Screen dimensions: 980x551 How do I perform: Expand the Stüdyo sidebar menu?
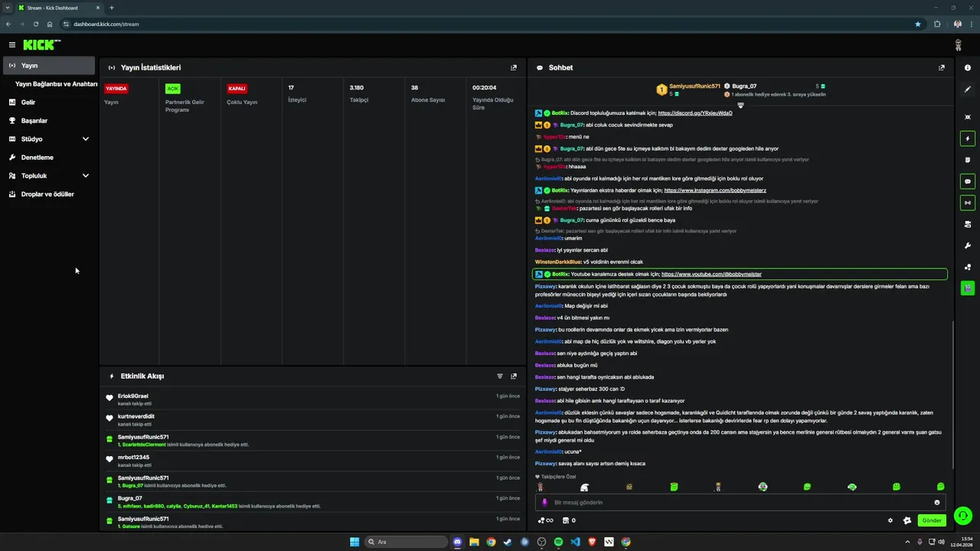tap(49, 139)
